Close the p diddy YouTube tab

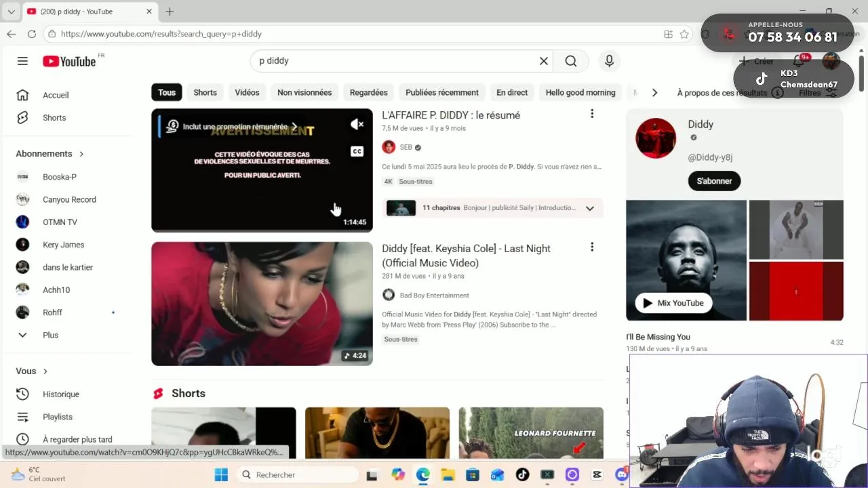(x=149, y=12)
